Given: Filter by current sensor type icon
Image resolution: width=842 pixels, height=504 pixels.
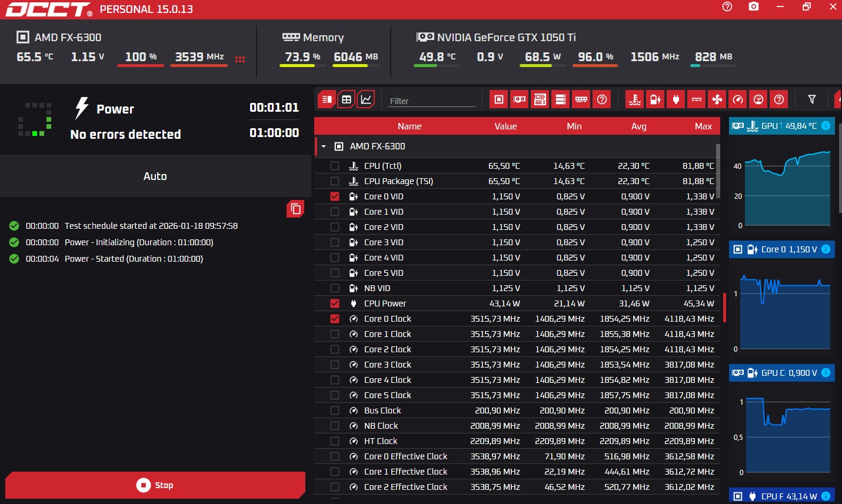Looking at the screenshot, I should click(x=696, y=99).
